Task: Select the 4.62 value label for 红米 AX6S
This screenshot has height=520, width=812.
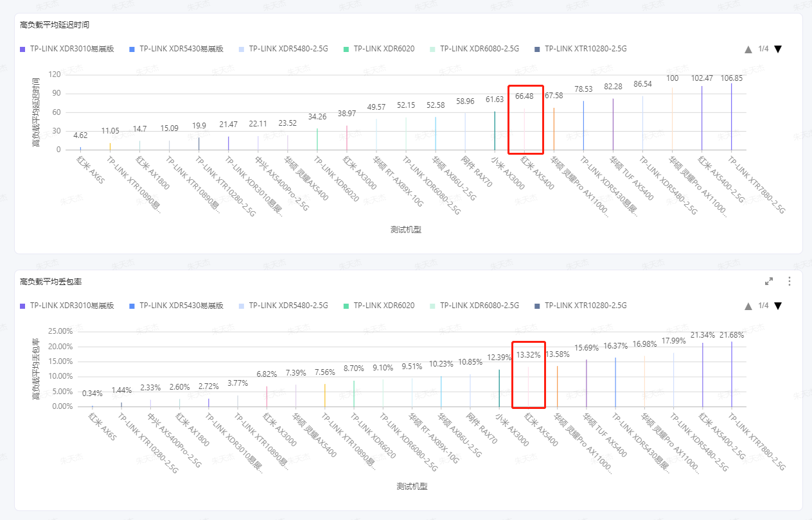Action: (80, 135)
